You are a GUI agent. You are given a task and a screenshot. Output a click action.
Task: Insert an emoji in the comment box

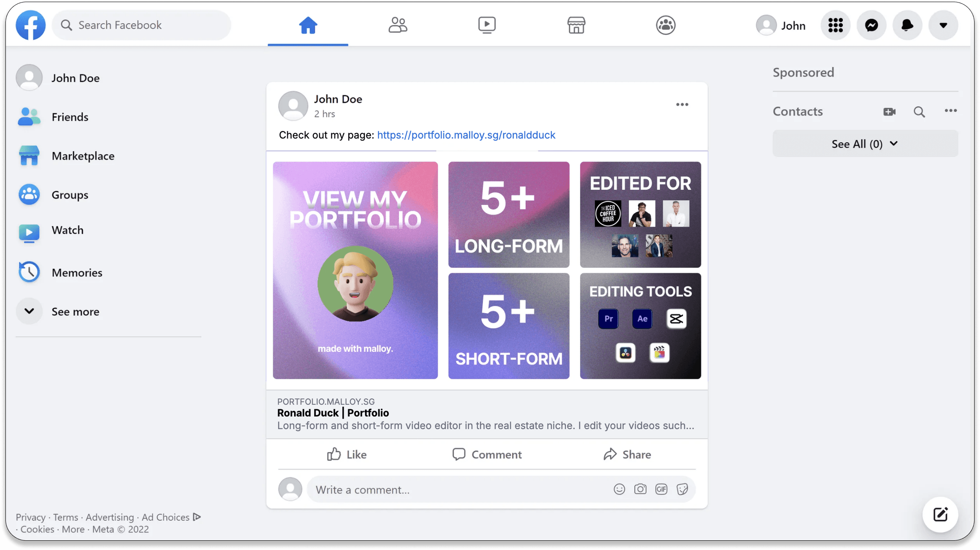[x=619, y=489]
